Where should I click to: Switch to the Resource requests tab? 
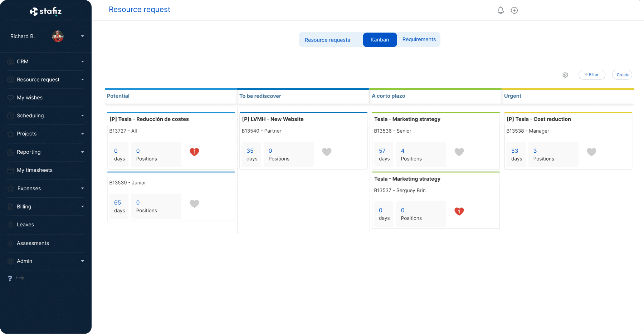tap(327, 40)
